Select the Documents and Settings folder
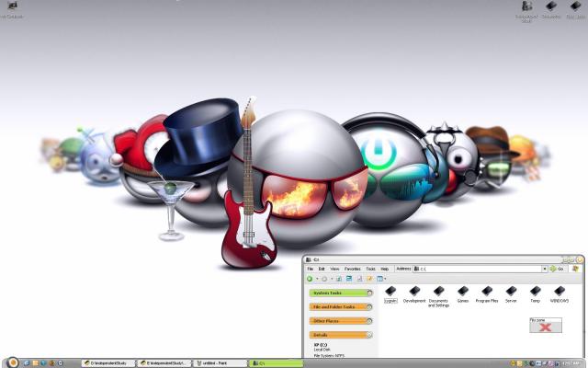Viewport: 588px width, 368px height. point(438,296)
